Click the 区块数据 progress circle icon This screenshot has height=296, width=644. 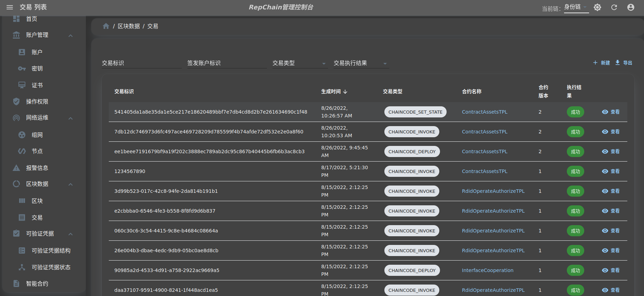click(16, 184)
